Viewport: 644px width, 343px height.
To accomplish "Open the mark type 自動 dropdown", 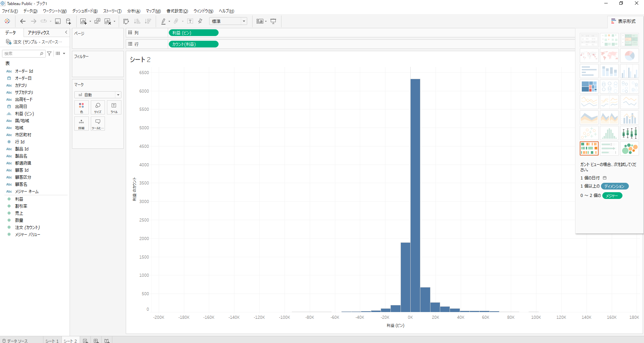I will click(x=98, y=95).
